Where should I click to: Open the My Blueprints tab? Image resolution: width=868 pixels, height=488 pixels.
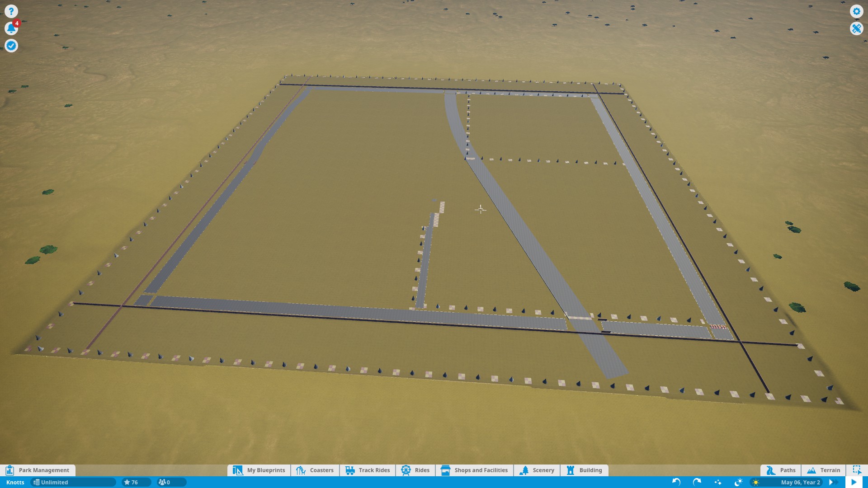coord(259,470)
